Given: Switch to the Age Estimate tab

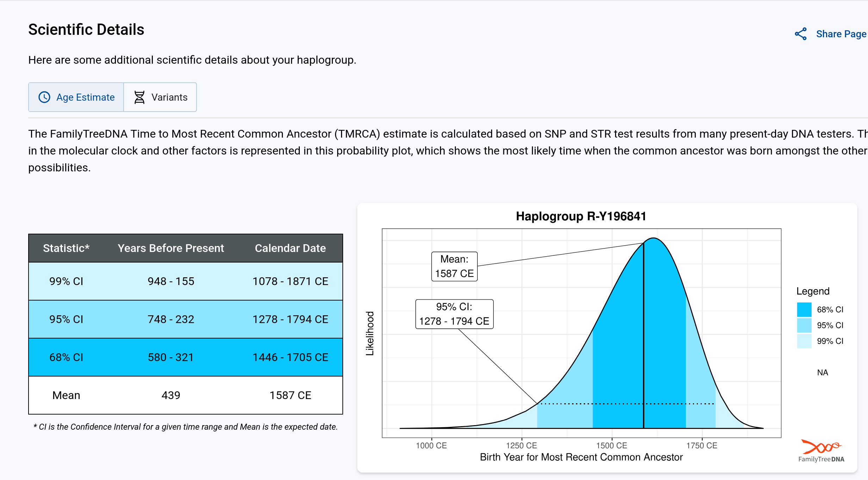Looking at the screenshot, I should pos(85,97).
